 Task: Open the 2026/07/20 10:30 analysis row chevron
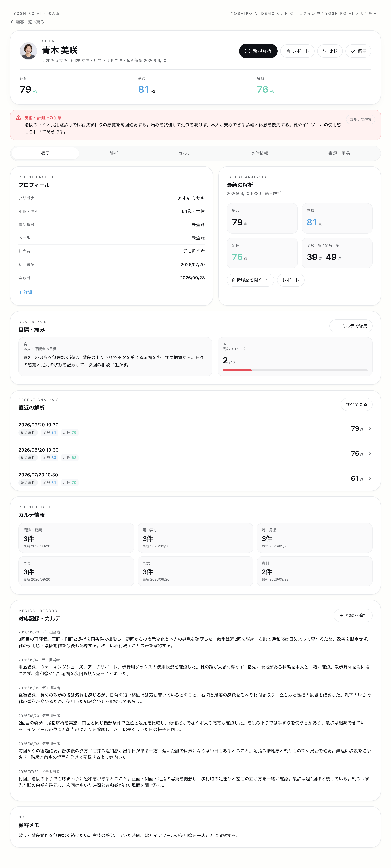(370, 478)
